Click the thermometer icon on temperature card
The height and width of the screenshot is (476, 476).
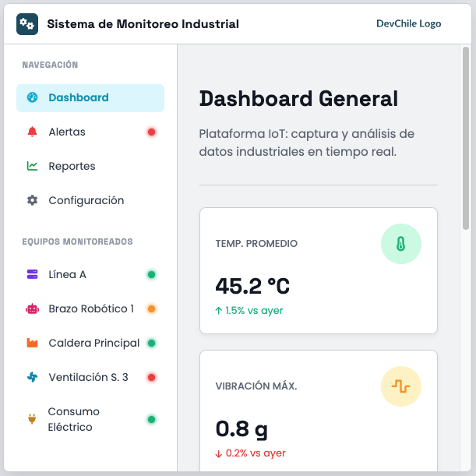pos(400,245)
